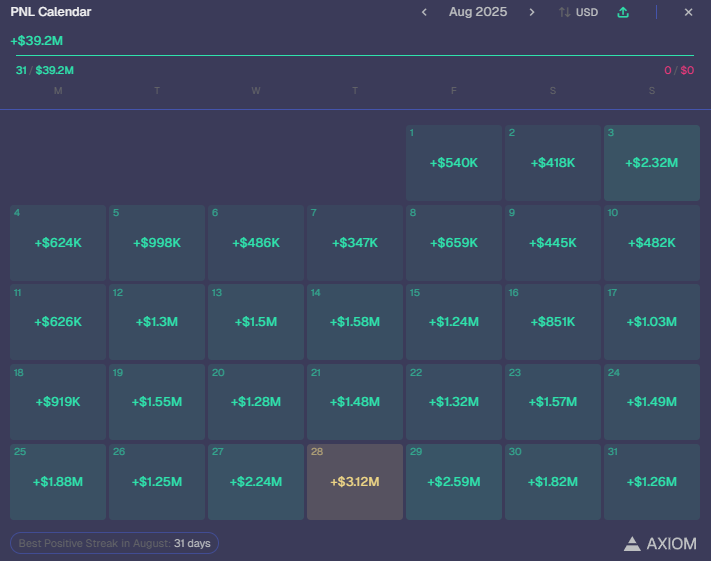
Task: Click the 27th tile +$2.24M
Action: click(256, 482)
